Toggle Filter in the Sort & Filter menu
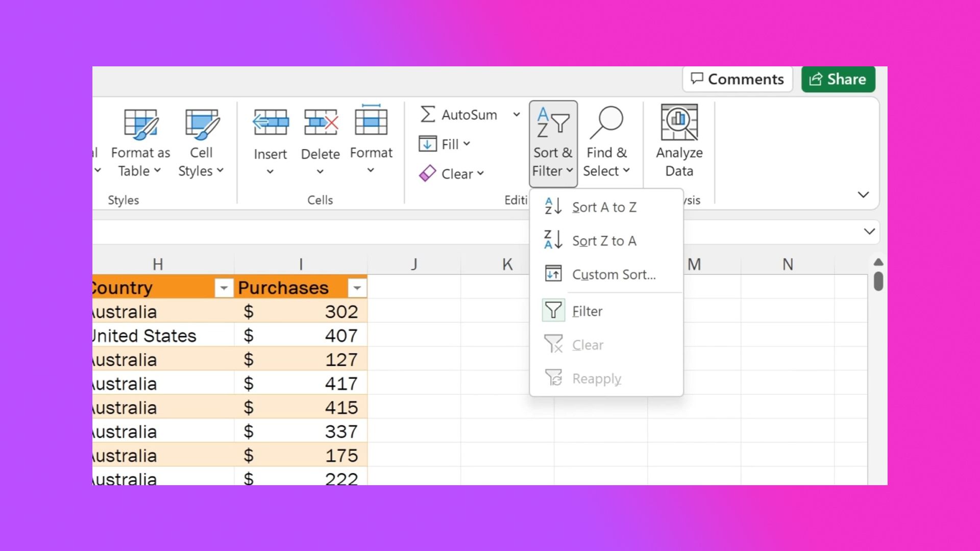 pyautogui.click(x=586, y=311)
